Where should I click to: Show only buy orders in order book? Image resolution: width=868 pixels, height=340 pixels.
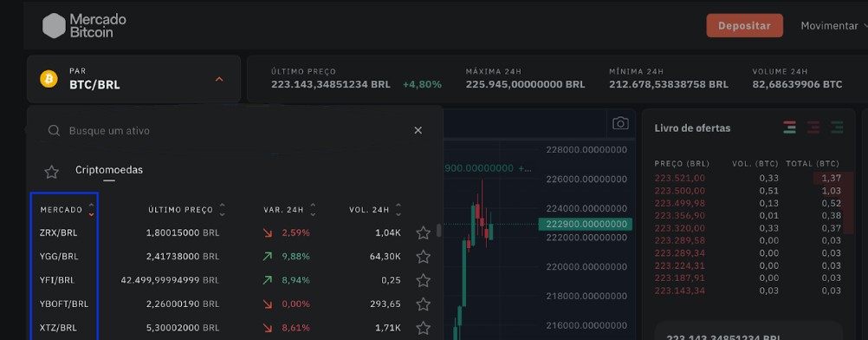coord(837,128)
